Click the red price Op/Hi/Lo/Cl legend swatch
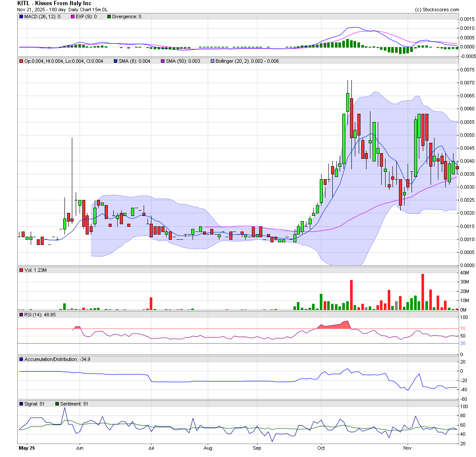This screenshot has height=457, width=476. [21, 61]
